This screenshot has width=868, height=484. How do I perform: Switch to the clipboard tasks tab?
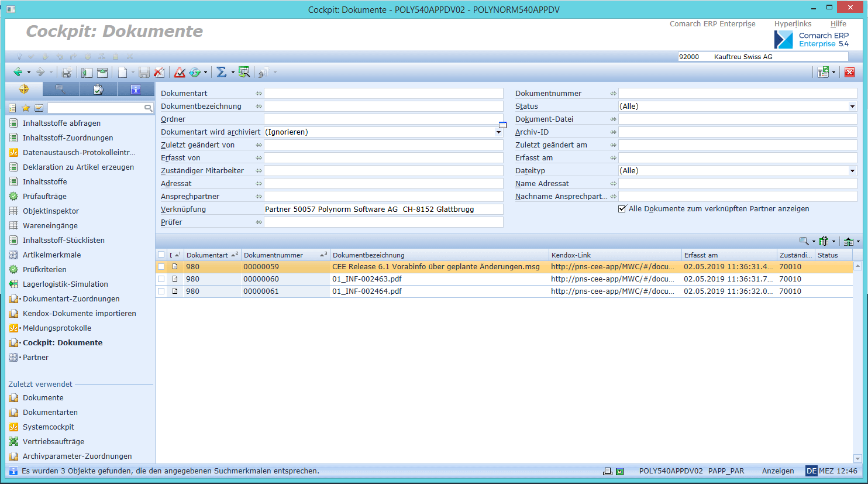(x=98, y=89)
